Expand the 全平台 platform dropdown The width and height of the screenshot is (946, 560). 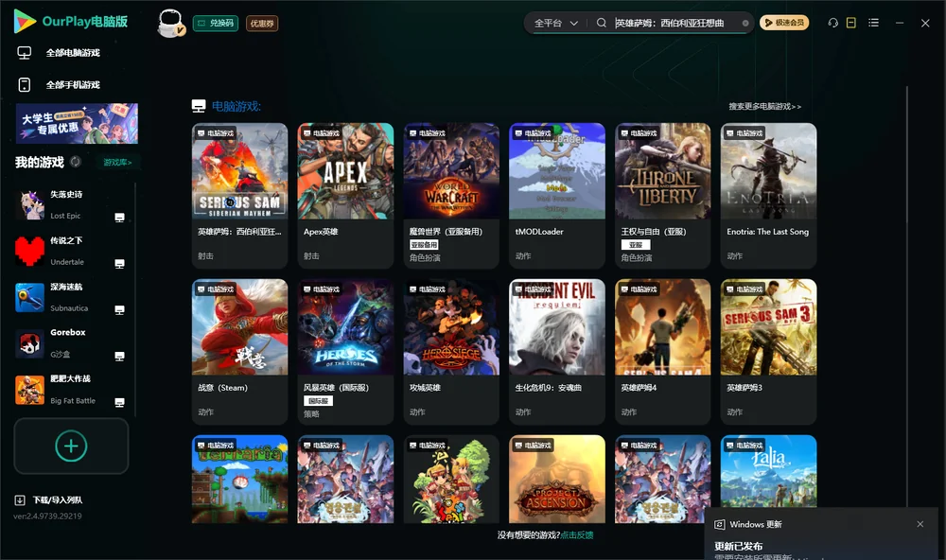coord(555,23)
